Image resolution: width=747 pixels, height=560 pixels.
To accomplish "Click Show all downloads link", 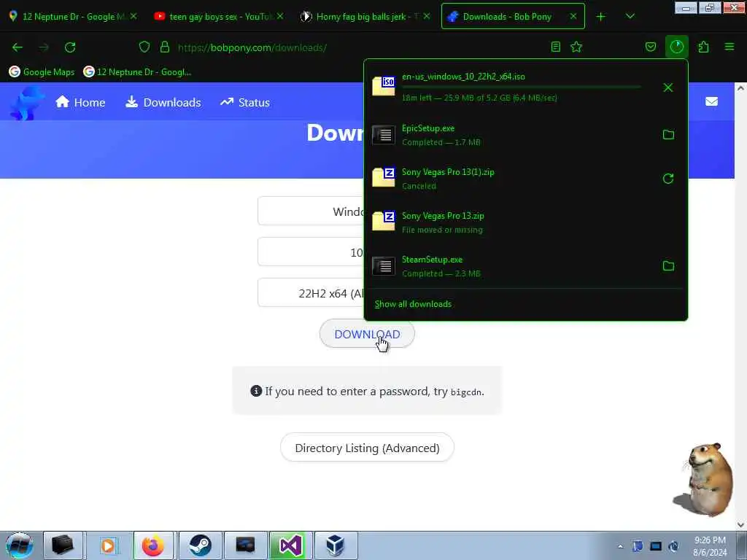I will (x=413, y=304).
